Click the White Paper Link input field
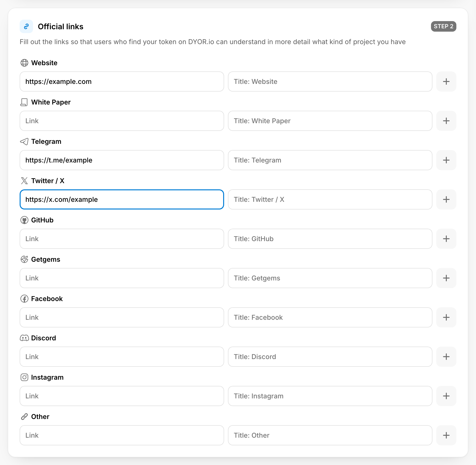Viewport: 476px width, 465px height. [122, 121]
